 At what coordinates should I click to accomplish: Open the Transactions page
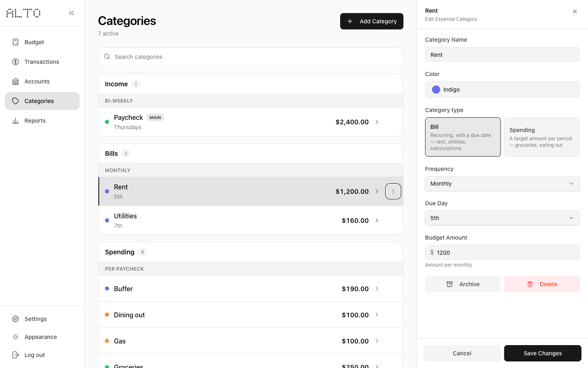(x=42, y=62)
